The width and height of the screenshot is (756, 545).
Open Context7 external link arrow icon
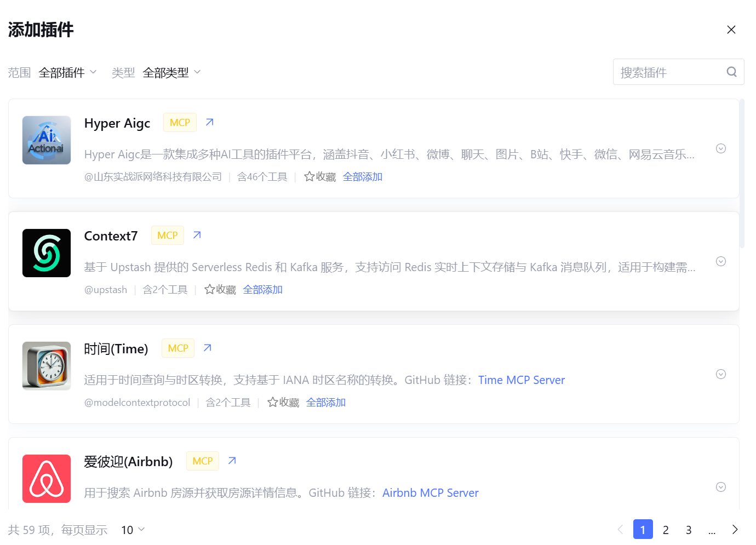tap(197, 235)
